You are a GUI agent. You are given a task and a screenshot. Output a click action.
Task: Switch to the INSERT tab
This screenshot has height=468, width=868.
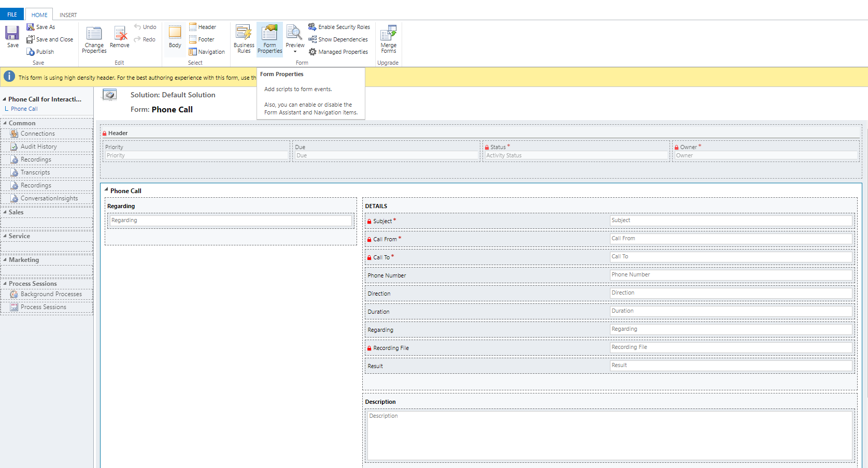[68, 15]
